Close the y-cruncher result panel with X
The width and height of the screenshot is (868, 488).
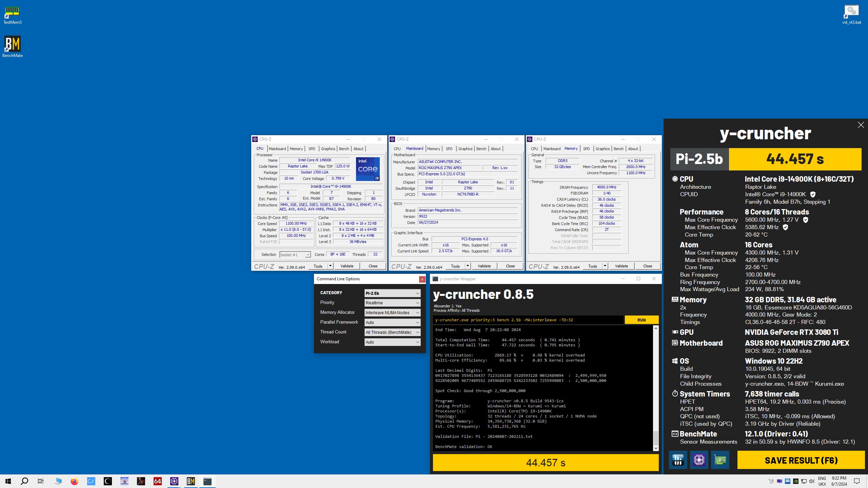pos(861,125)
